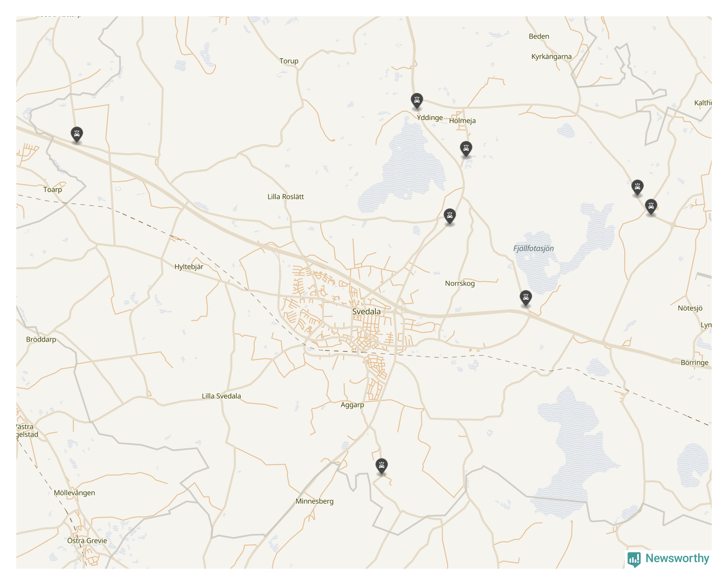The image size is (728, 585).
Task: Open the car marker northwest of Norrskog
Action: click(449, 216)
